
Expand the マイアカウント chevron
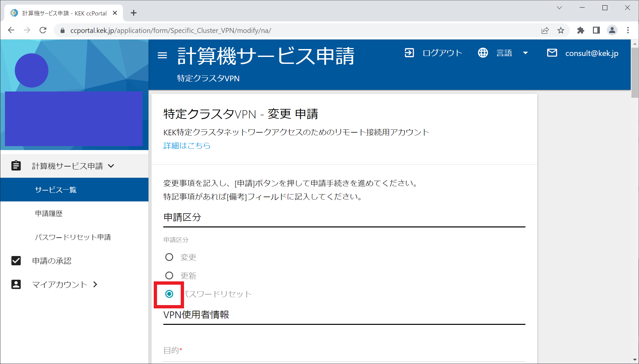coord(95,284)
